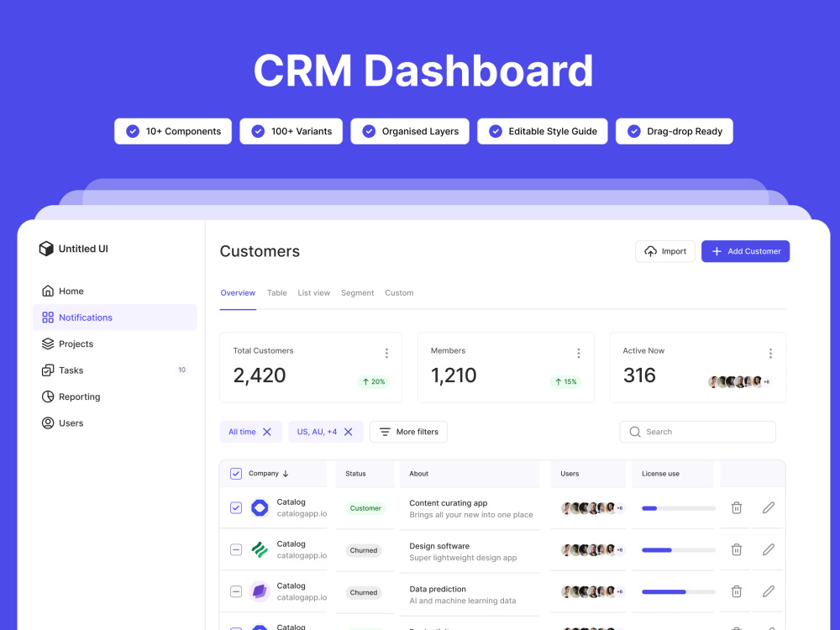Remove the US, AU, +4 filter
Screen dimensions: 840x630
pyautogui.click(x=349, y=432)
